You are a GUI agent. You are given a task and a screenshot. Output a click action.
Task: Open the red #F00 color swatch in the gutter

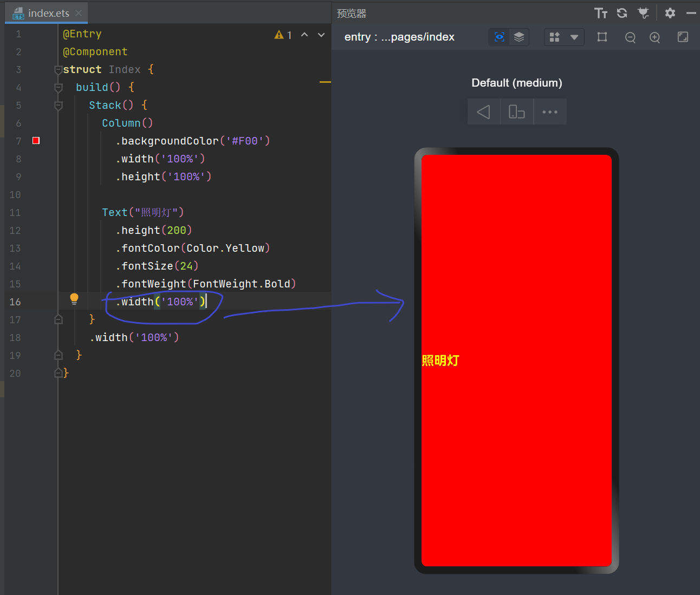[36, 141]
